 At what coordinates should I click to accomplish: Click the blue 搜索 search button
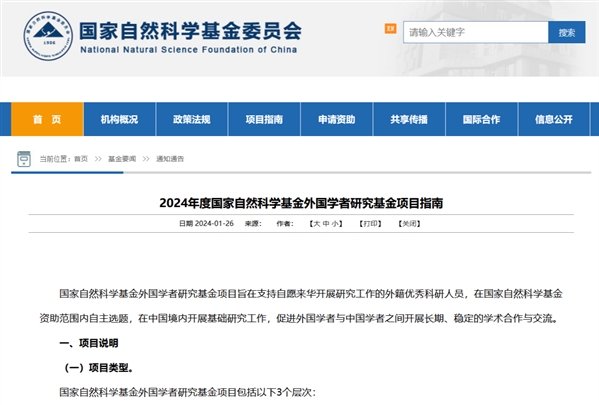(x=567, y=32)
